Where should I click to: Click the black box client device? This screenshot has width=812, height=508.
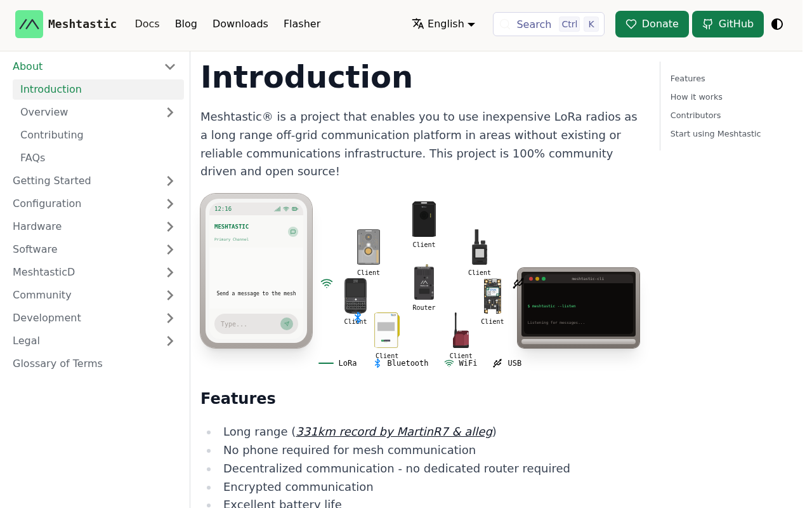pyautogui.click(x=424, y=219)
